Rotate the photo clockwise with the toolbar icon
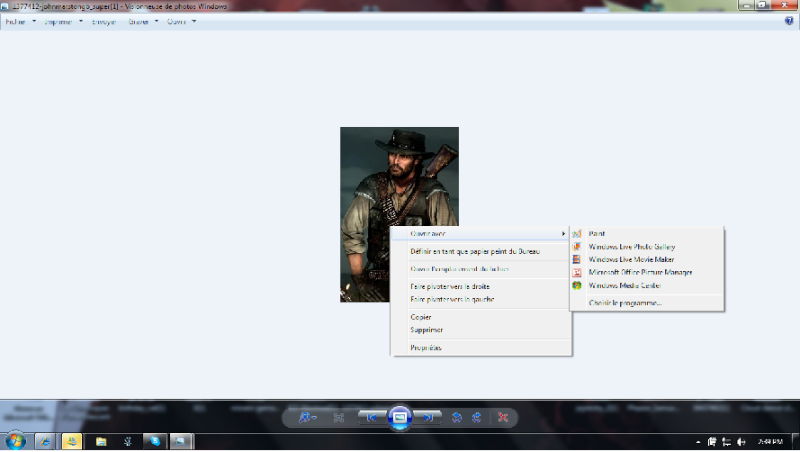Viewport: 800px width, 452px height. [x=476, y=418]
